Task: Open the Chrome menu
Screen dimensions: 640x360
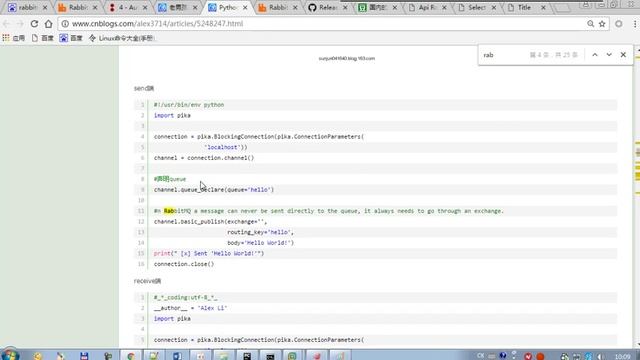Action: tap(635, 24)
